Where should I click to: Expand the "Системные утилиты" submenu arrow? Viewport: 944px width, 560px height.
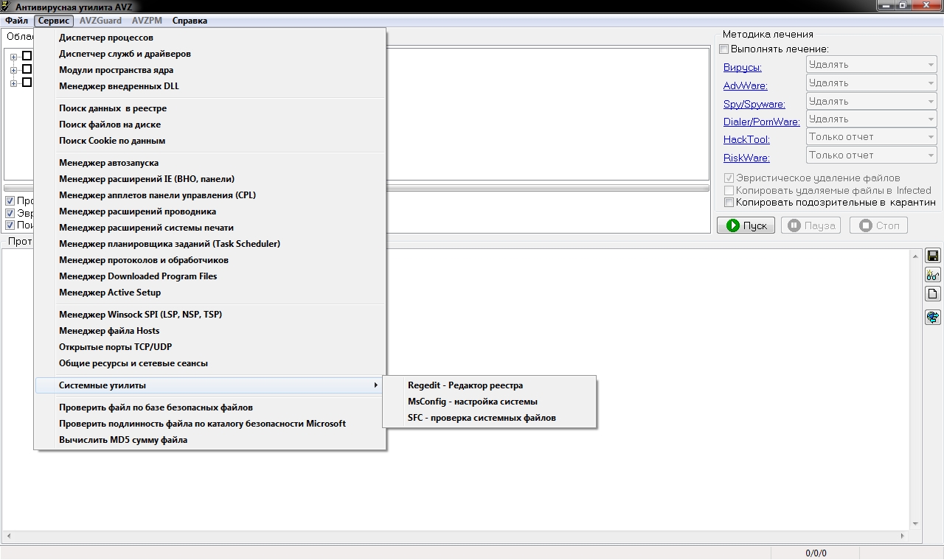pos(376,385)
